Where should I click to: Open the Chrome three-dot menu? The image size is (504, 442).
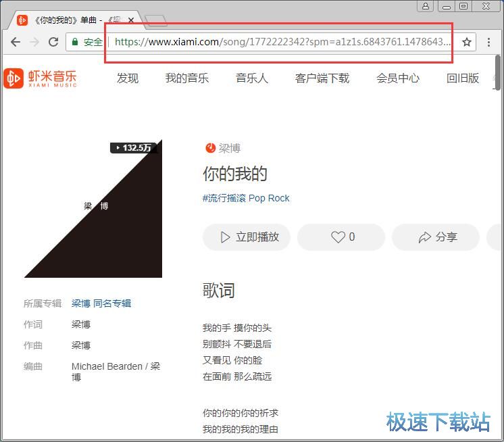click(x=489, y=42)
